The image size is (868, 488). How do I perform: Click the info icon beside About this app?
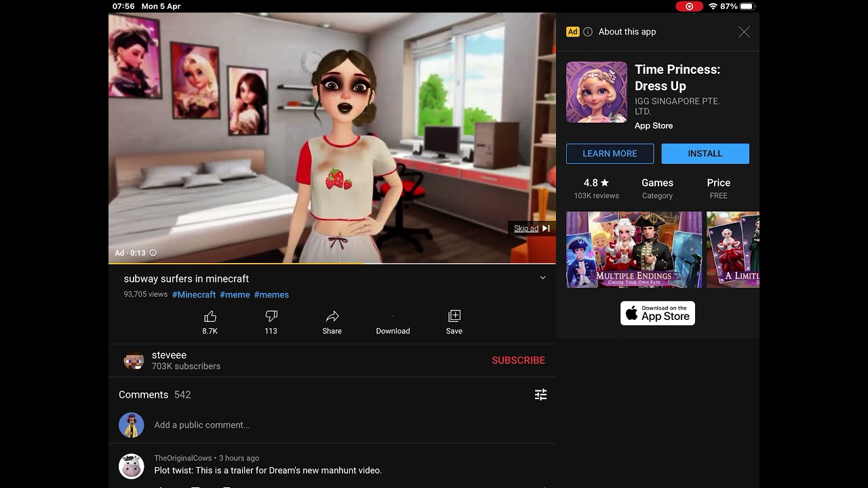pyautogui.click(x=588, y=32)
